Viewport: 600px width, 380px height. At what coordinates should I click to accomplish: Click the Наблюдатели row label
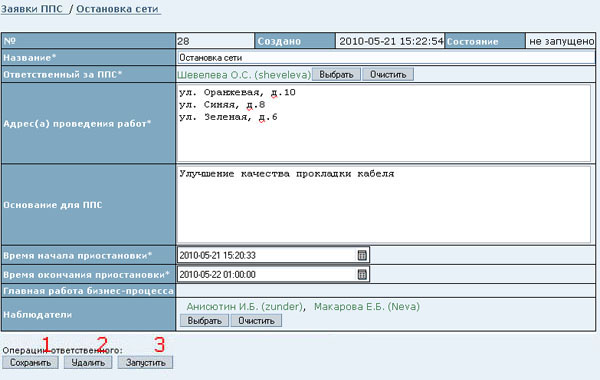tap(38, 315)
